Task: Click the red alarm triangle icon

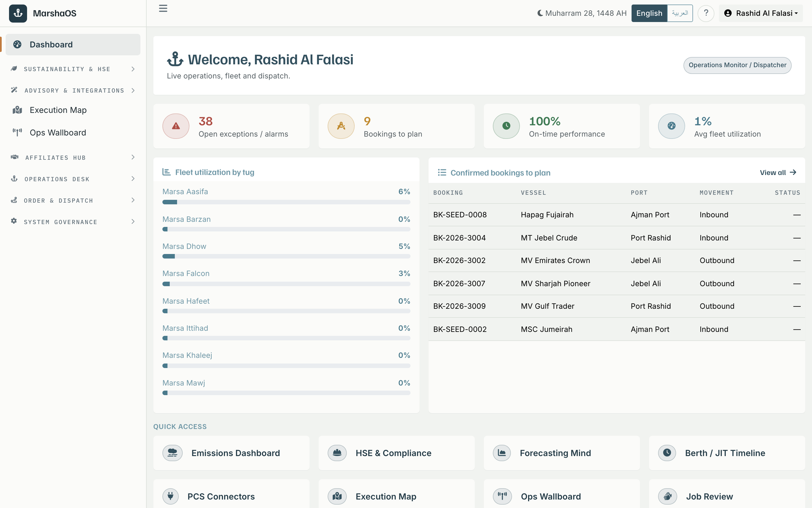Action: point(176,126)
